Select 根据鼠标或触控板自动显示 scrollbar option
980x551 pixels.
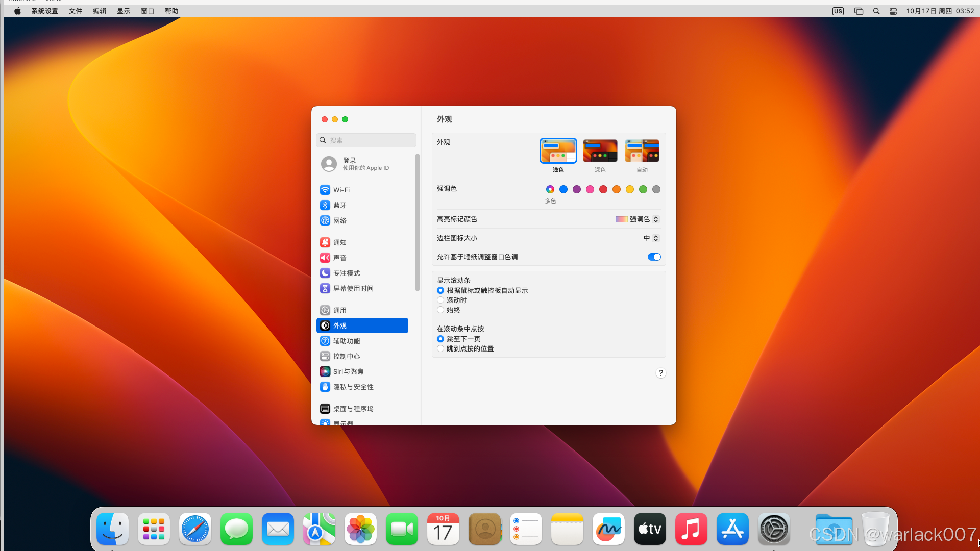[x=440, y=290]
